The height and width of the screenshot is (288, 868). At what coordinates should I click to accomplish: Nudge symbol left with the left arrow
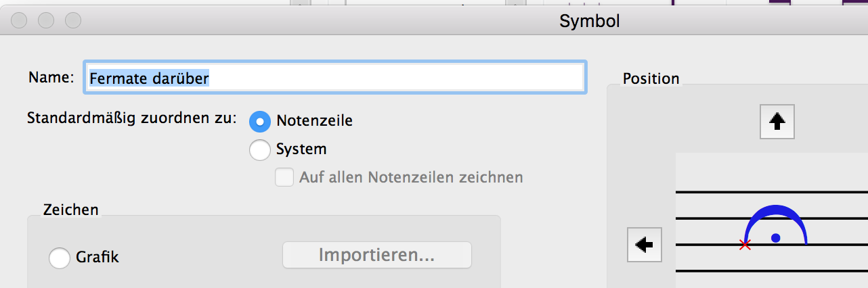645,244
